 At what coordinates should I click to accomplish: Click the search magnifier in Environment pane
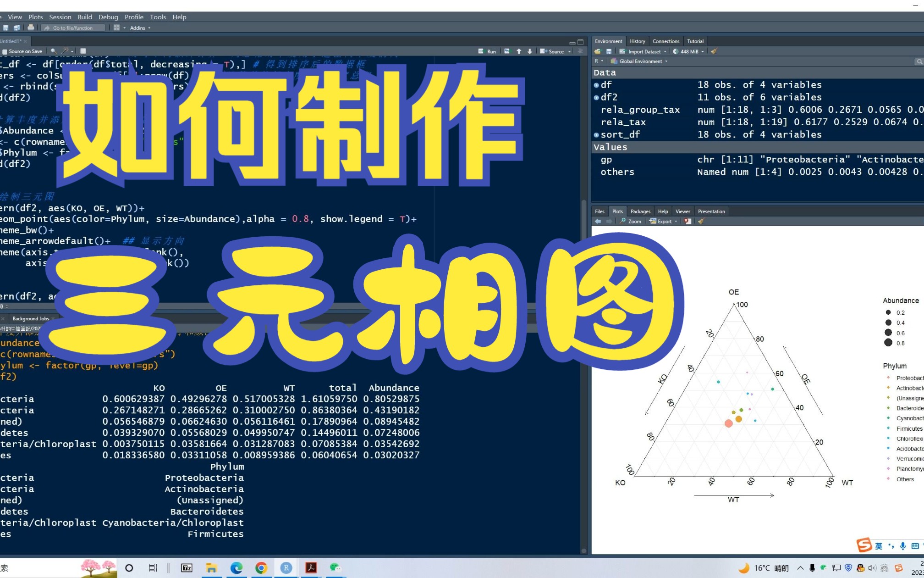[x=918, y=61]
